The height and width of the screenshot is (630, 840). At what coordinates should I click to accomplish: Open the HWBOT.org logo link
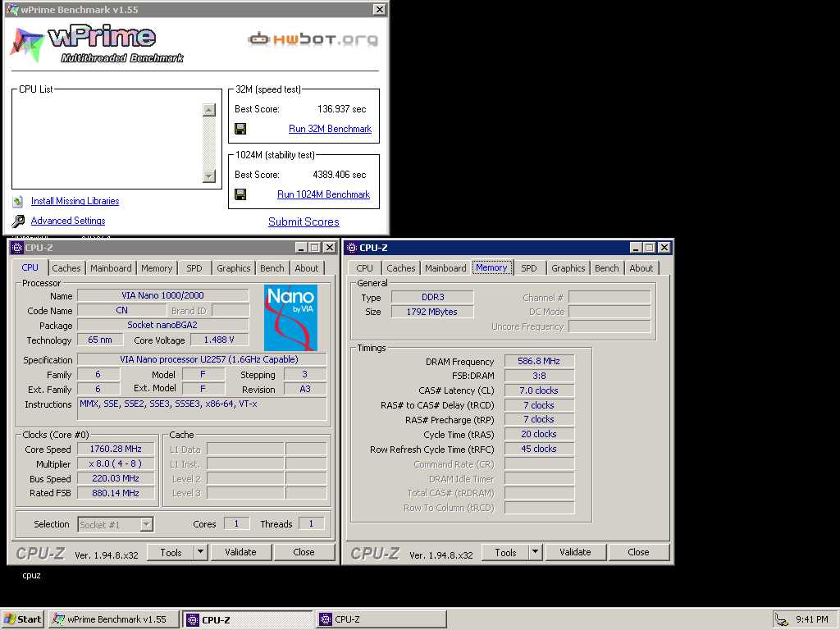(x=313, y=39)
